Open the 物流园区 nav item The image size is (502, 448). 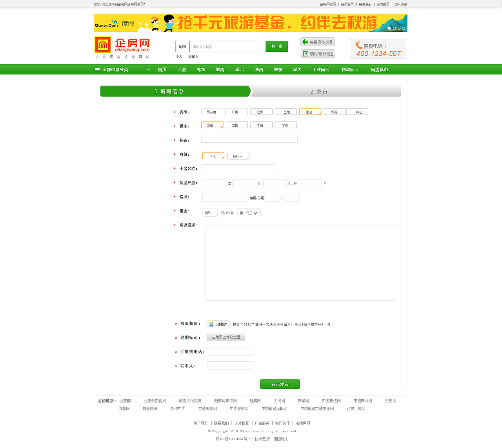click(x=350, y=70)
